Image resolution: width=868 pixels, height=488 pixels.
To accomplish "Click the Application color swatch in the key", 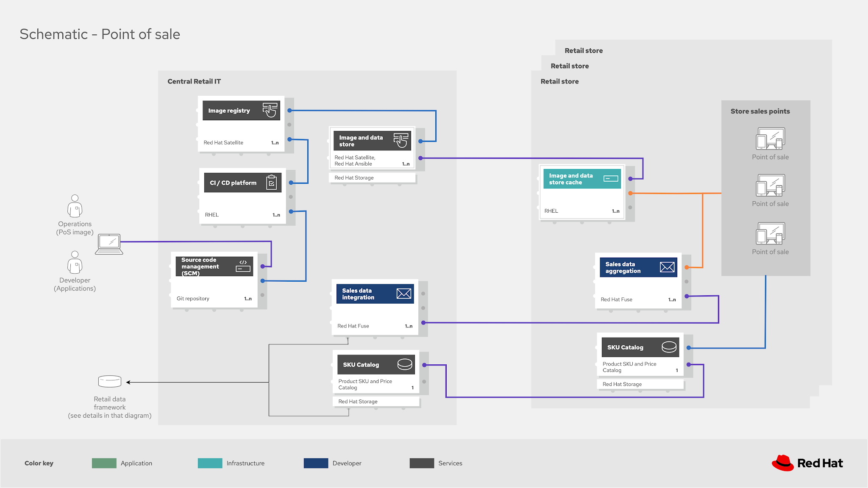I will tap(104, 463).
